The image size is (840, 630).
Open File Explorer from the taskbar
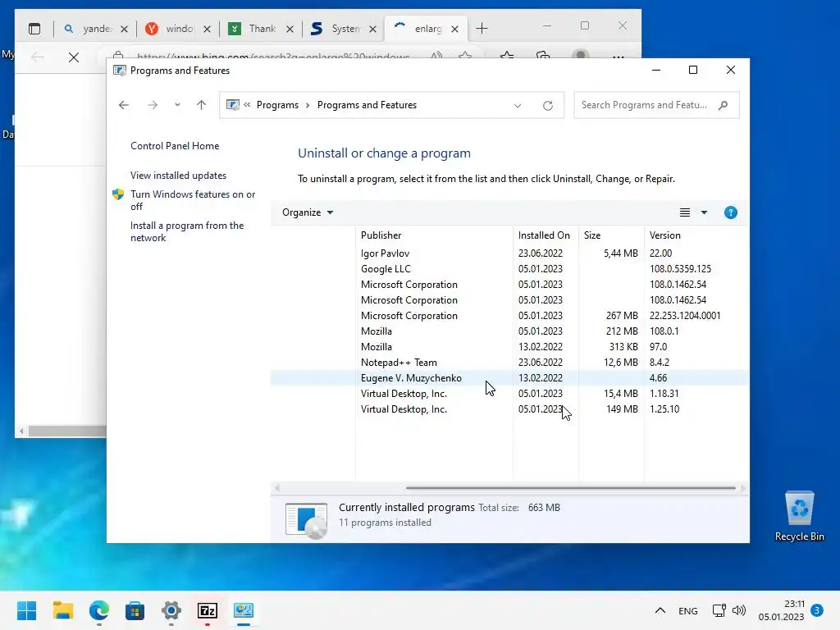point(62,610)
